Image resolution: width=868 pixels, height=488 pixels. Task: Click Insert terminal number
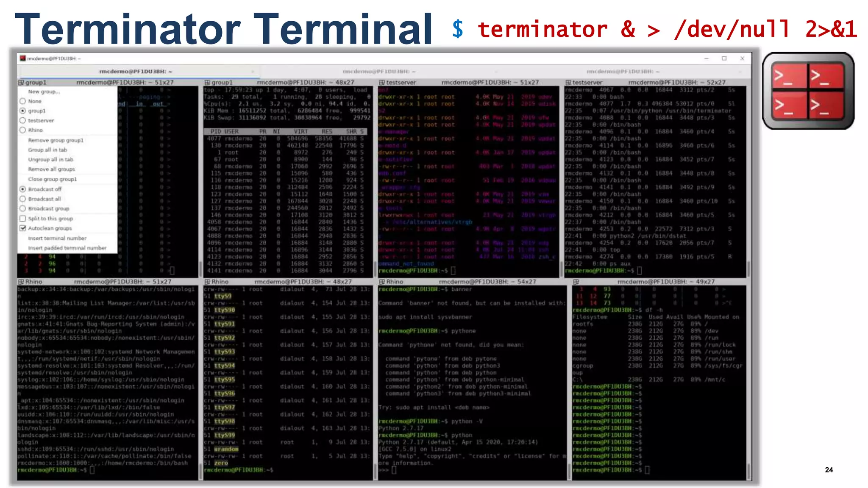(57, 238)
